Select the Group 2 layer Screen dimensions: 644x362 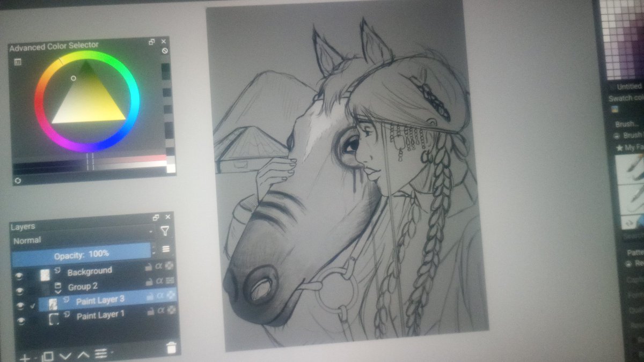coord(83,286)
